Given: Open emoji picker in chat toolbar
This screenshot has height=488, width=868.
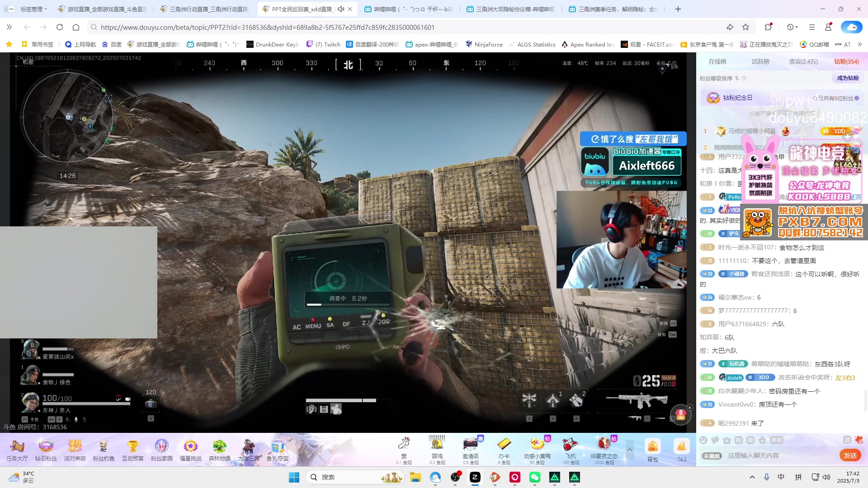Looking at the screenshot, I should point(703,440).
